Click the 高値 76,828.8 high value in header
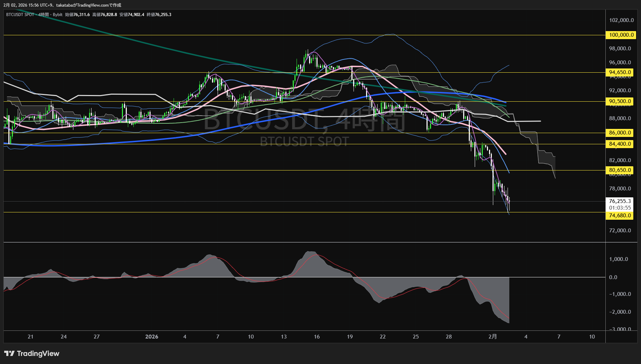Image resolution: width=641 pixels, height=364 pixels. point(104,15)
